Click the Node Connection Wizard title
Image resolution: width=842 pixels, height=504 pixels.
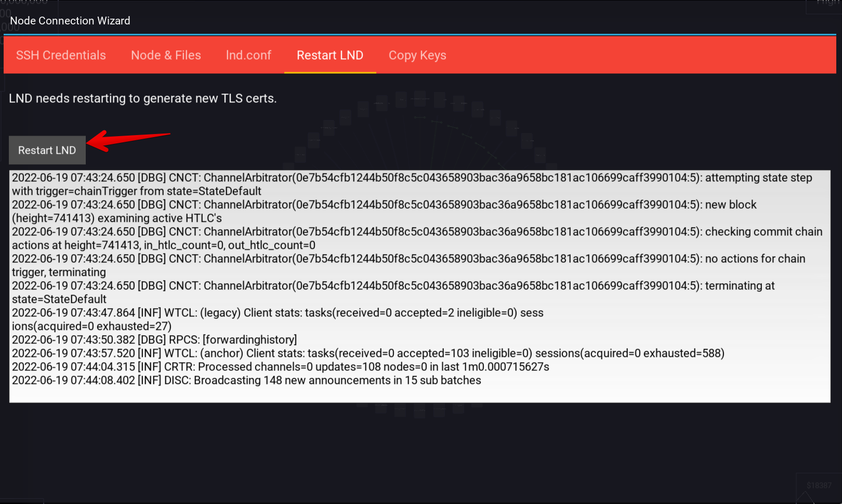click(x=70, y=21)
